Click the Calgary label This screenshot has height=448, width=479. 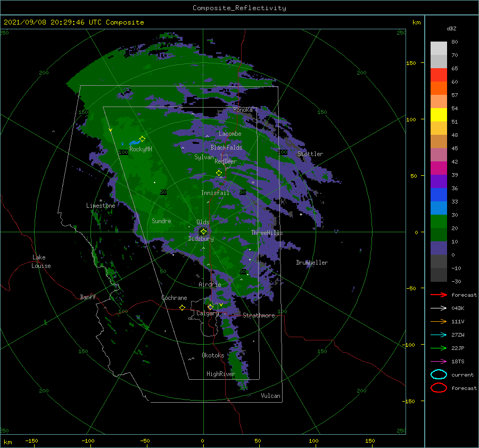coord(208,313)
